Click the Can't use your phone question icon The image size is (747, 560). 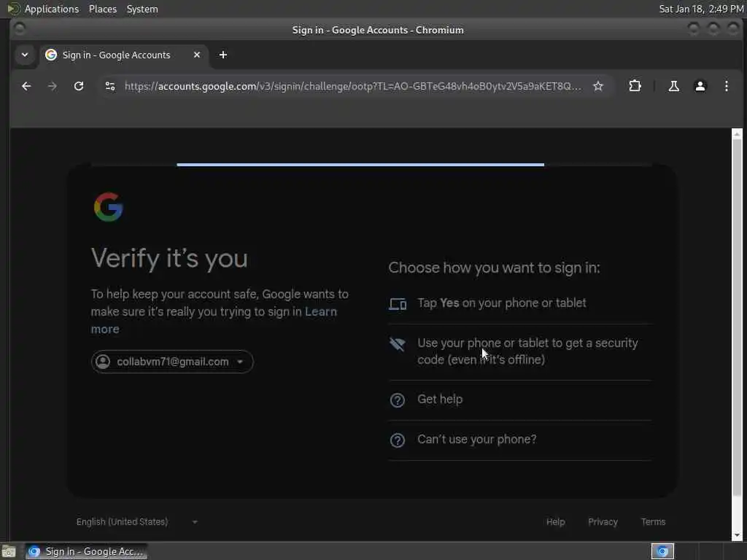click(398, 440)
